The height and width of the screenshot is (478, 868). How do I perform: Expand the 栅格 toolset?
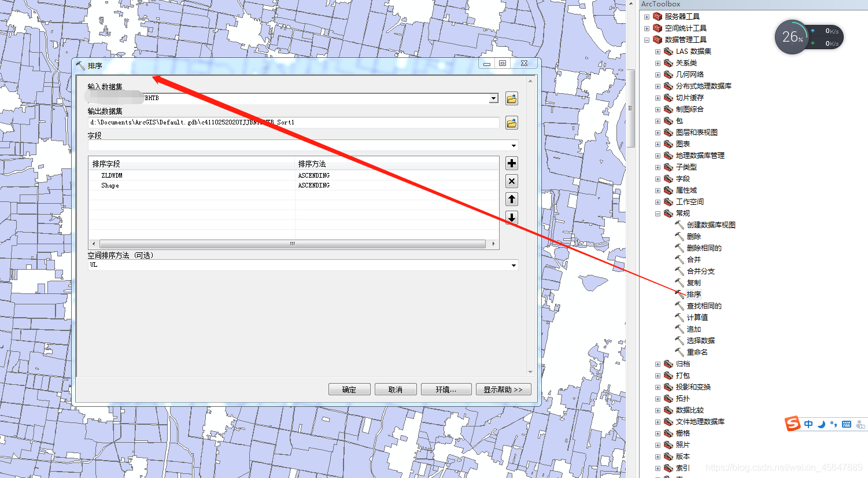coord(658,433)
